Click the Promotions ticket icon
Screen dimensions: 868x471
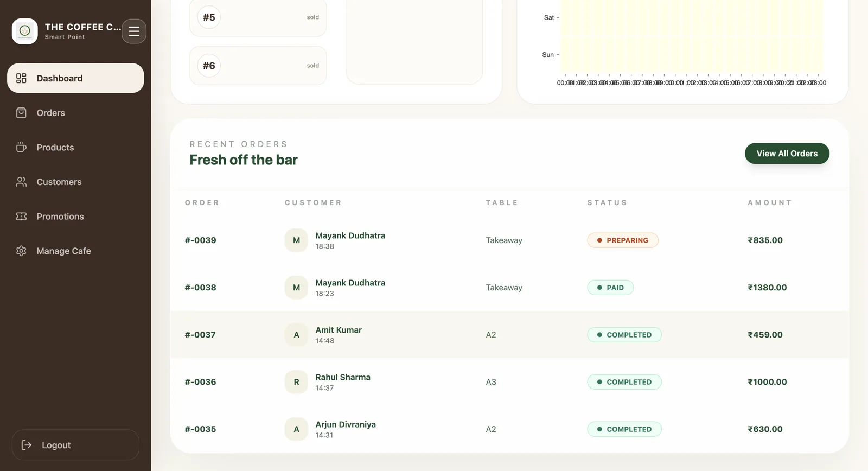pos(21,217)
